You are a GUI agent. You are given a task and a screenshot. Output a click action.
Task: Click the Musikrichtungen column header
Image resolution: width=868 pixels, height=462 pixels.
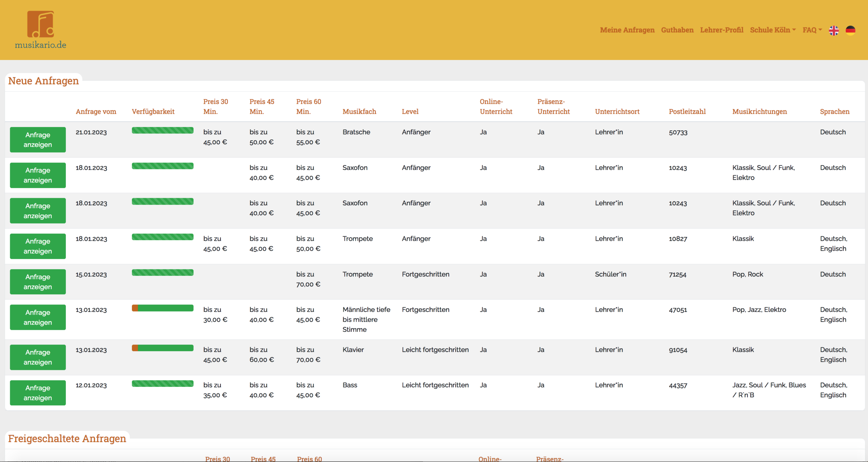coord(759,111)
